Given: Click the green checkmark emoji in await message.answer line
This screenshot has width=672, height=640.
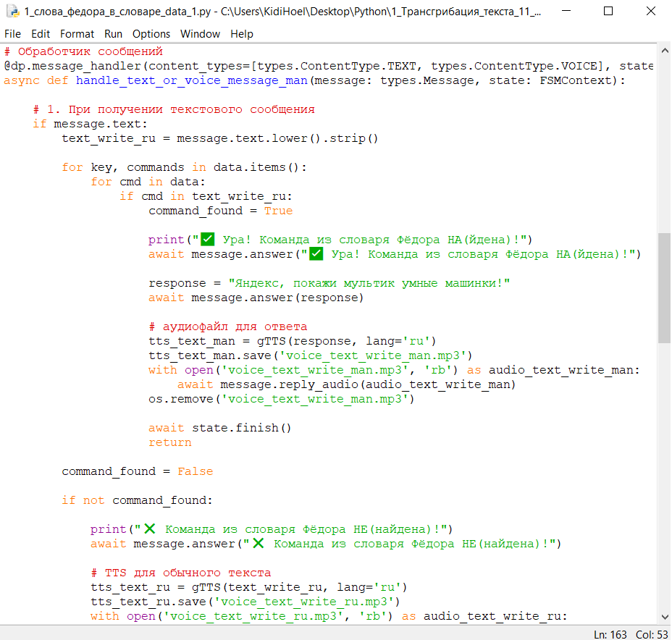Looking at the screenshot, I should [316, 253].
